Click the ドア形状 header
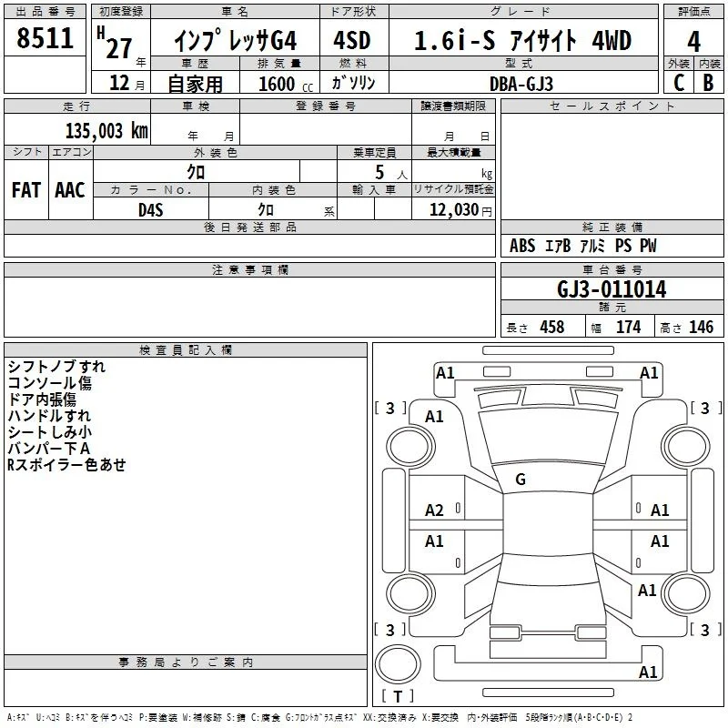 (354, 12)
